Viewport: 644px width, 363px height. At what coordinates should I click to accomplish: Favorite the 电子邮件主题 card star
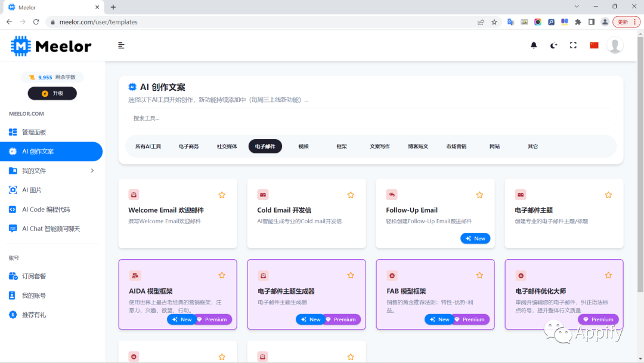point(608,195)
